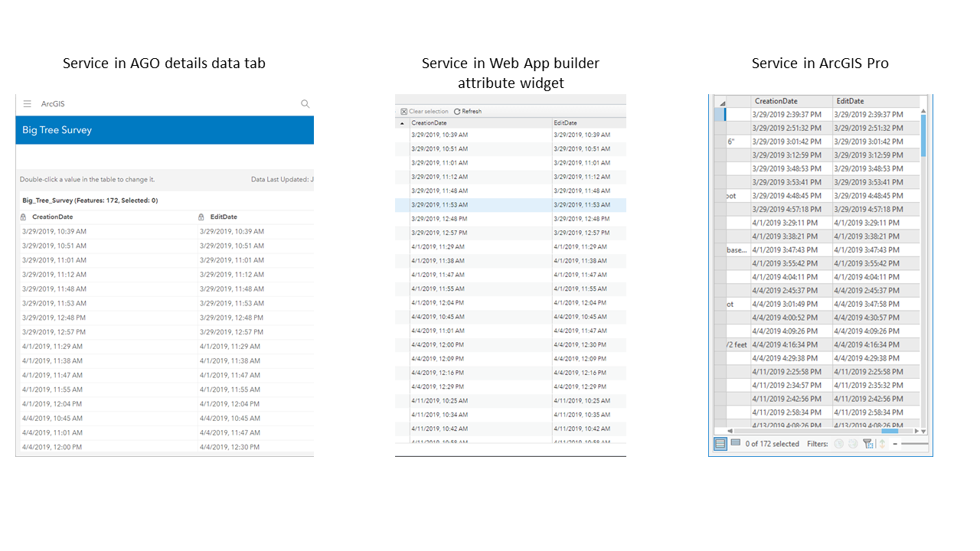Click the '0 of 172 selected' status in Pro
The image size is (980, 551).
[x=772, y=444]
